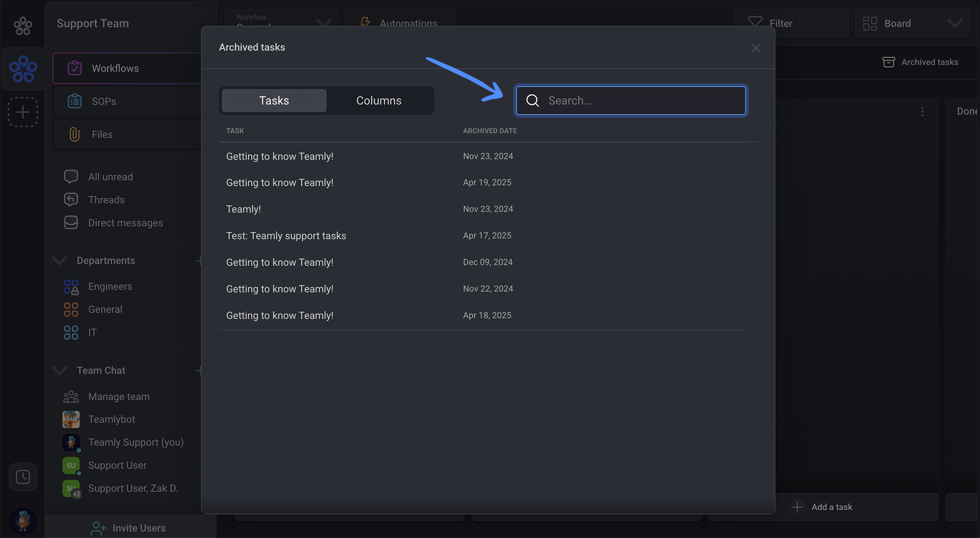This screenshot has height=538, width=980.
Task: Click the Workflows checkmark icon
Action: 75,68
